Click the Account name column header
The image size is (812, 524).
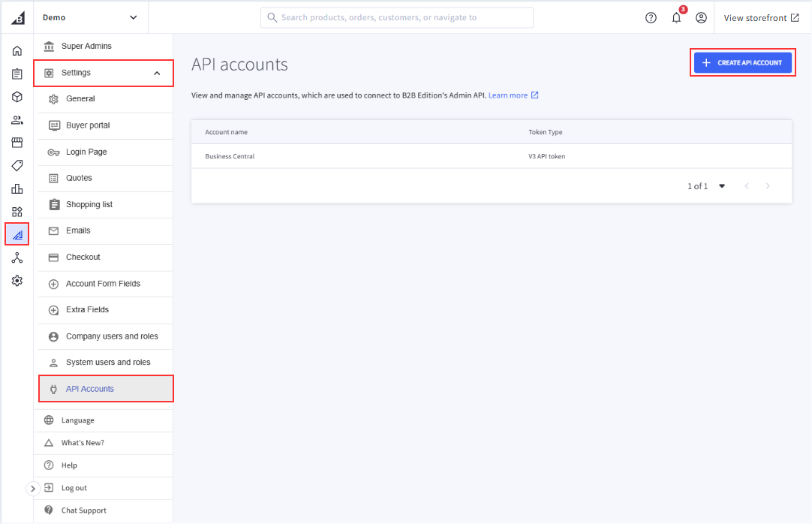point(227,132)
